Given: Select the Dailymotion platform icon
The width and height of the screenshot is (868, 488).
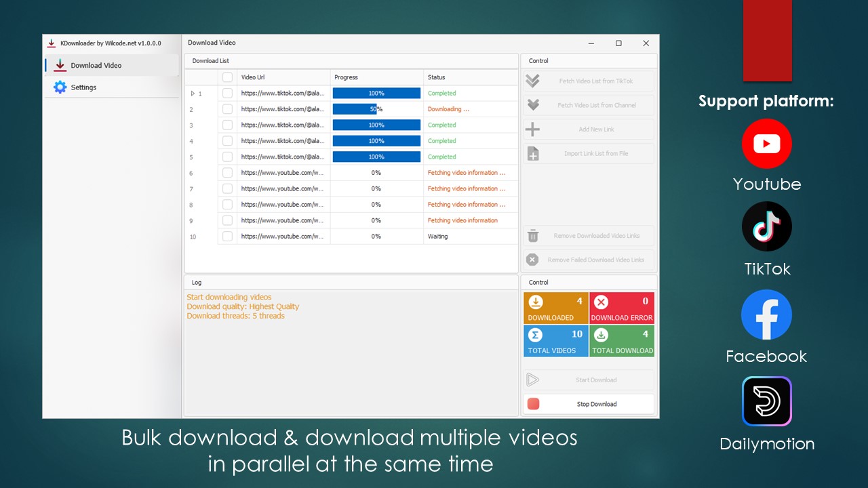Looking at the screenshot, I should click(x=767, y=401).
